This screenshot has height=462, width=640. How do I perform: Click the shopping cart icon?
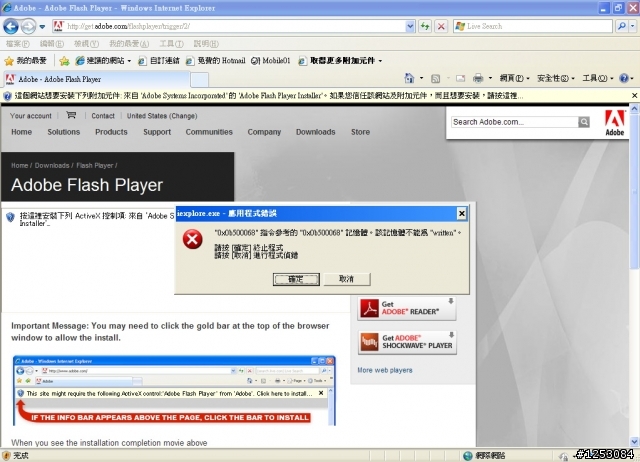click(x=71, y=115)
